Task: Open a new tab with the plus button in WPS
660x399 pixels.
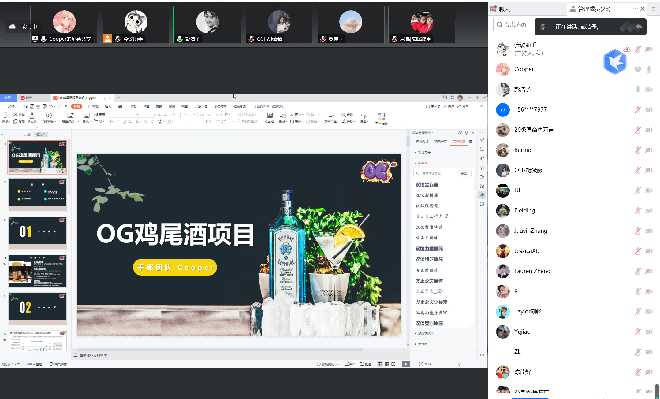Action: (x=119, y=98)
